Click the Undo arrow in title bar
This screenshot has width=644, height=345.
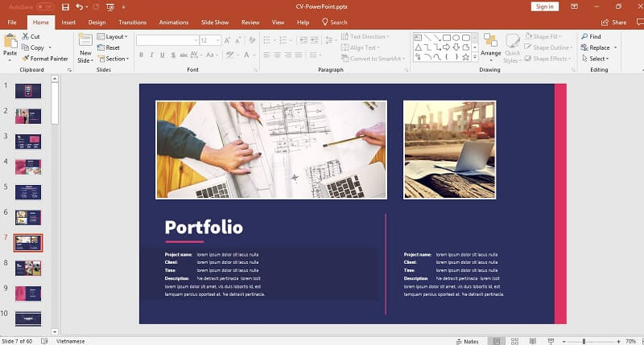[79, 6]
